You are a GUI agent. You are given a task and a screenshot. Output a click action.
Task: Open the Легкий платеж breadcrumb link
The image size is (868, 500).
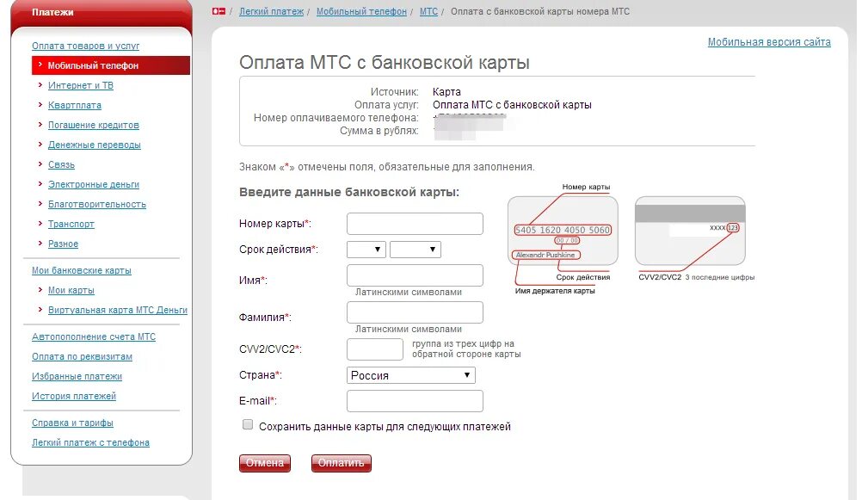click(x=271, y=11)
